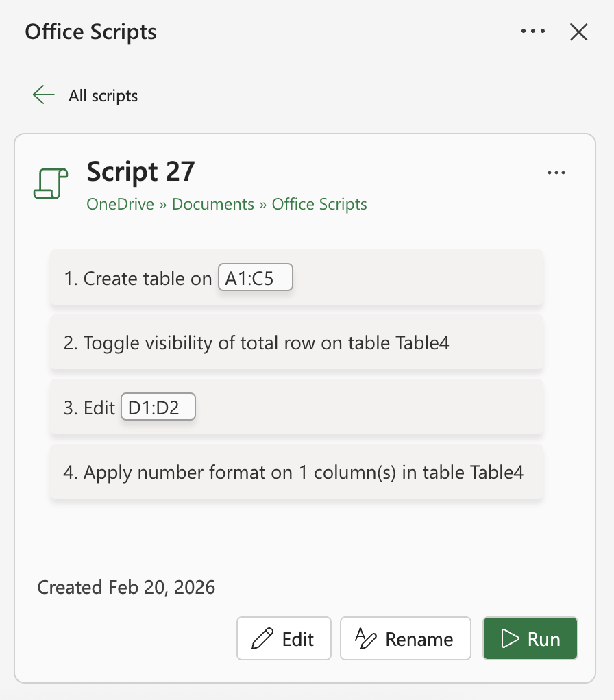Click step 4 applying number format to Table4
The image size is (614, 700).
tap(296, 472)
